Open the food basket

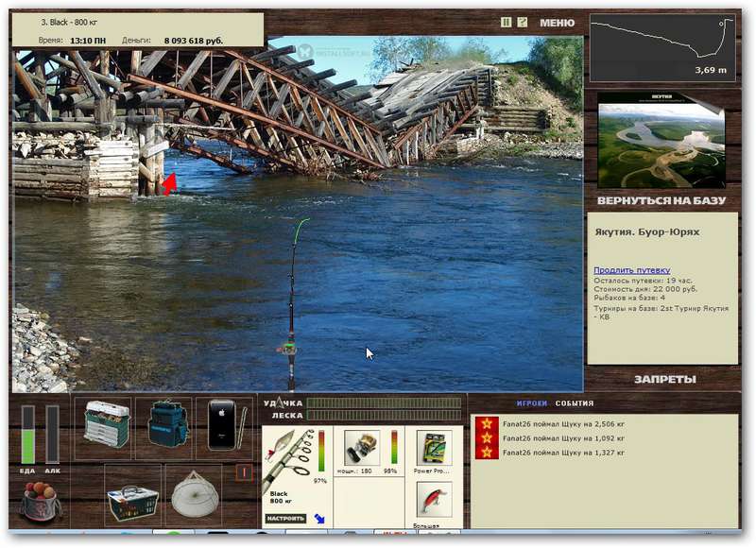coord(132,503)
